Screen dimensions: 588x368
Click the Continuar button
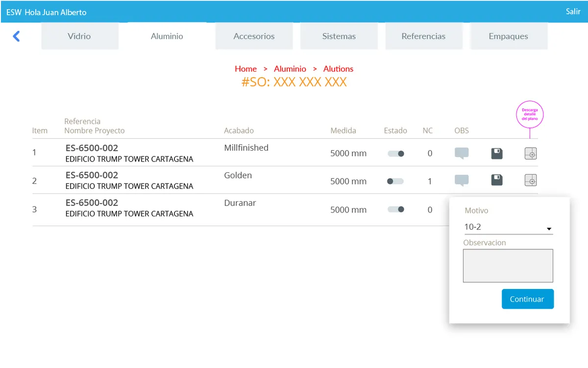point(528,299)
